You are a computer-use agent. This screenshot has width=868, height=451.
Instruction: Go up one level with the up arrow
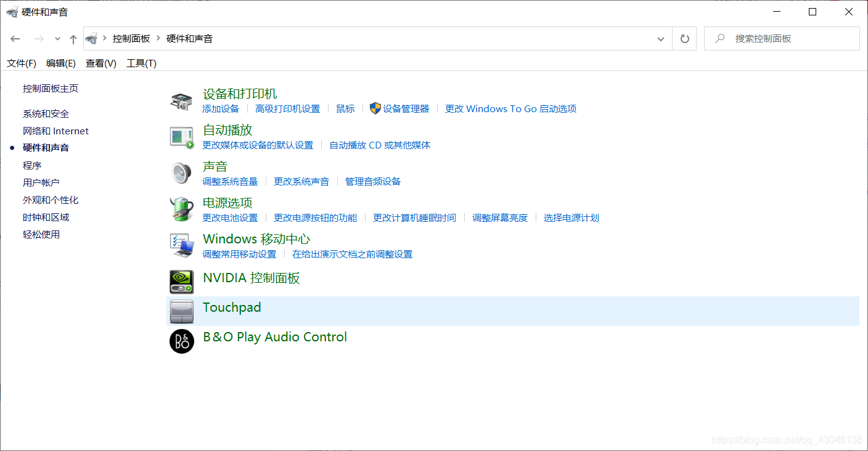pyautogui.click(x=73, y=39)
